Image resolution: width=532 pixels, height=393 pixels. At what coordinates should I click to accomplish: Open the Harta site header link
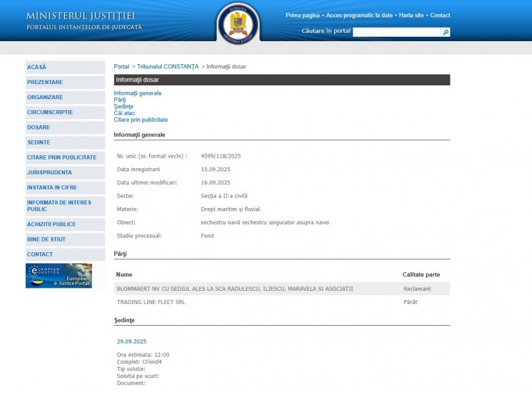pos(411,16)
